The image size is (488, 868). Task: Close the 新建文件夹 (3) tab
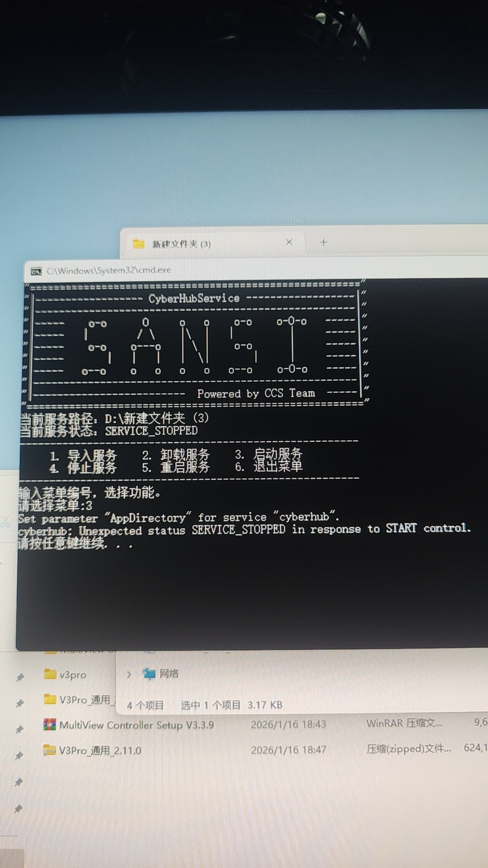pyautogui.click(x=289, y=242)
